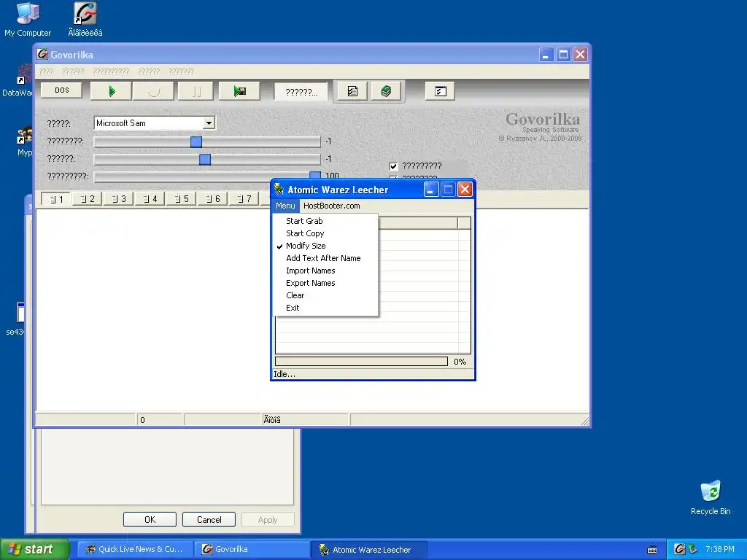This screenshot has width=747, height=560.
Task: Click the Stop button in Govorilka toolbar
Action: [153, 91]
